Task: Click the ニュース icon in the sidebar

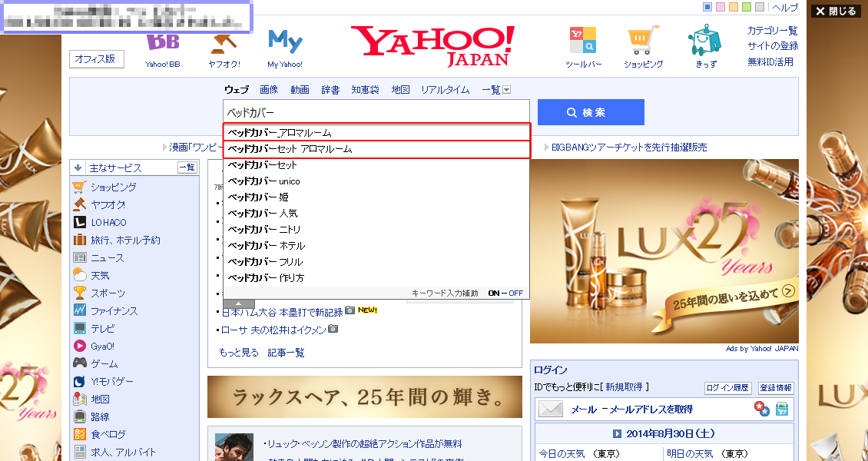Action: (80, 258)
